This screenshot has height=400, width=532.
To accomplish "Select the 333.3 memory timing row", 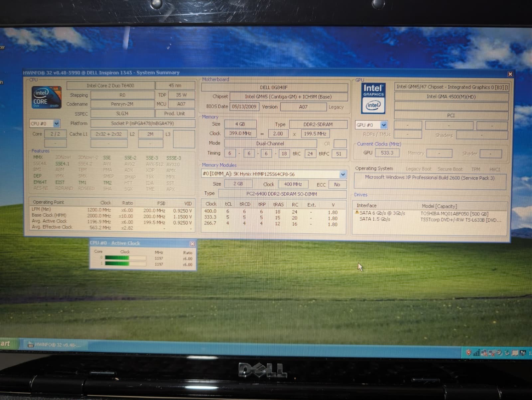I will click(273, 218).
